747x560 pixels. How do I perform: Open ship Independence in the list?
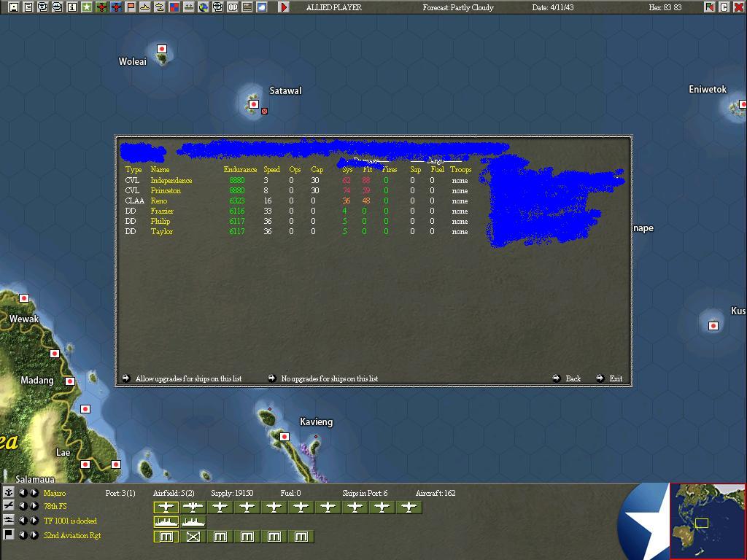coord(171,181)
